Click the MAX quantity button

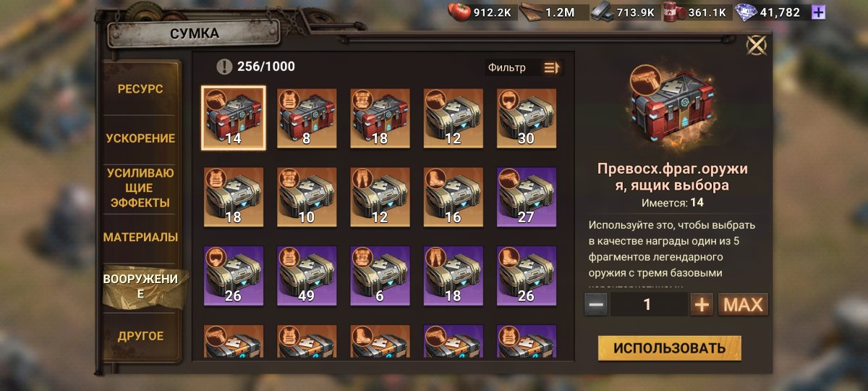[743, 305]
